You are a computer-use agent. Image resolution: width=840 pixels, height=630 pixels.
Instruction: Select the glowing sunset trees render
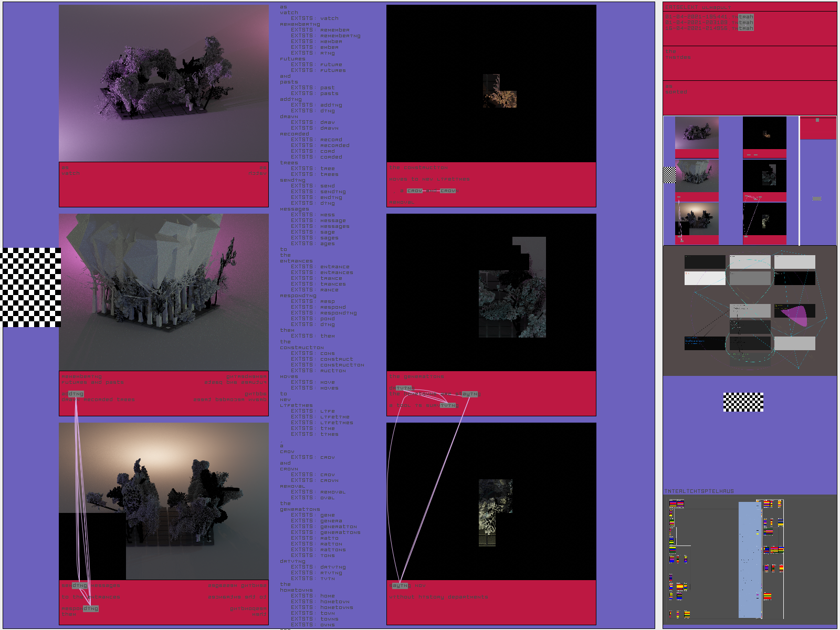coord(164,501)
